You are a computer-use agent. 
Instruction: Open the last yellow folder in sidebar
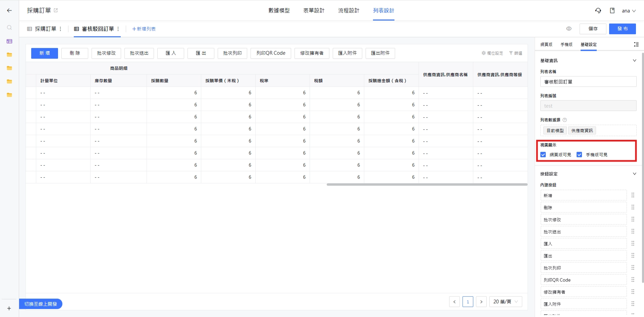point(9,95)
